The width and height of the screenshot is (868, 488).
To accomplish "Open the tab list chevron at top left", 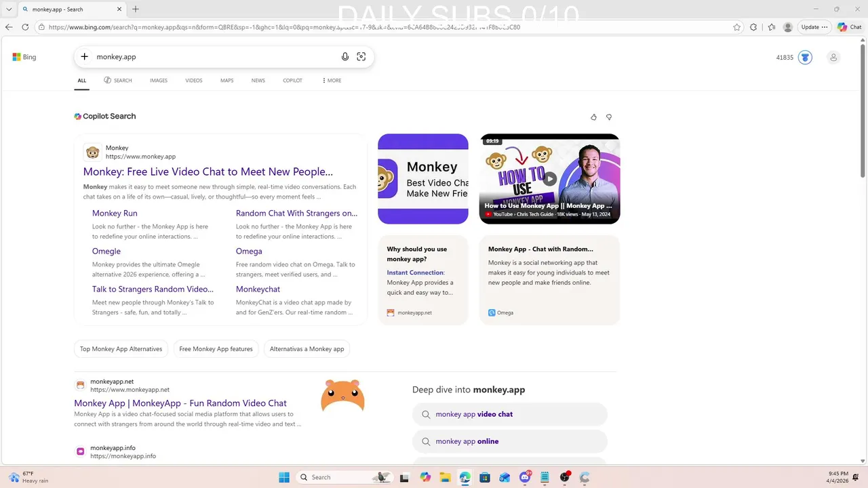I will [x=9, y=9].
